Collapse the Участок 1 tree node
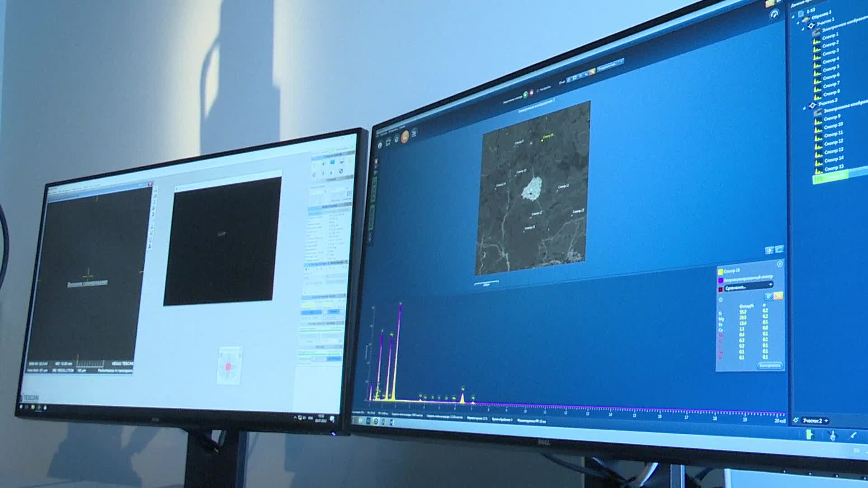 802,28
